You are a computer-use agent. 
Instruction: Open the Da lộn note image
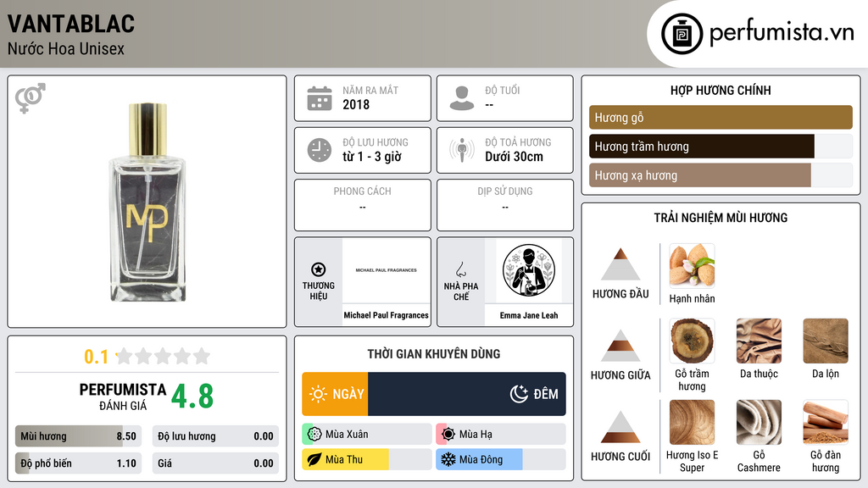point(826,341)
